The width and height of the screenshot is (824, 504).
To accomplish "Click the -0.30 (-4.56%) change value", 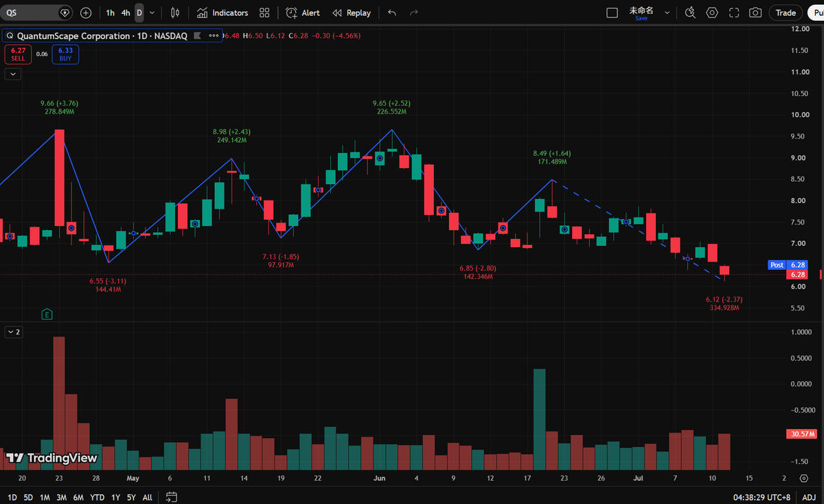I will pyautogui.click(x=337, y=35).
